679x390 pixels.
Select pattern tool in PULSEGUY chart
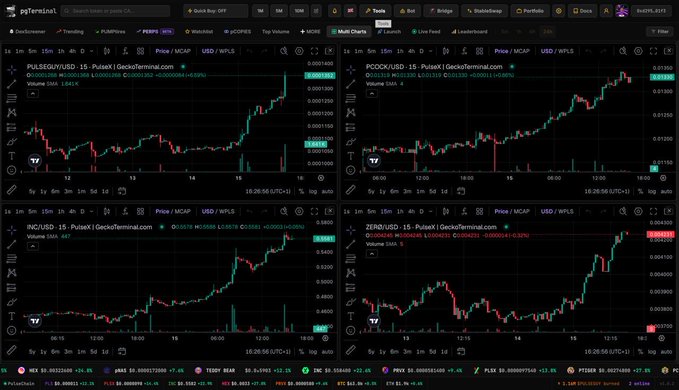click(x=12, y=113)
